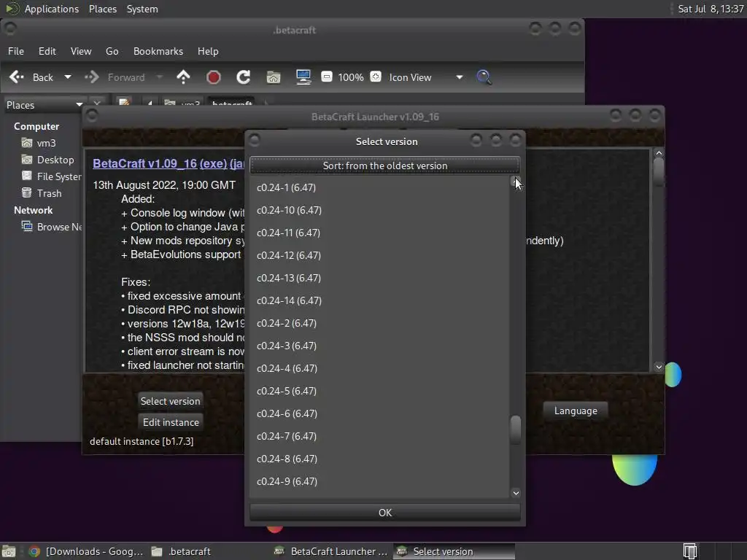Click version list scroll down arrow
Viewport: 747px width, 560px height.
pyautogui.click(x=516, y=493)
